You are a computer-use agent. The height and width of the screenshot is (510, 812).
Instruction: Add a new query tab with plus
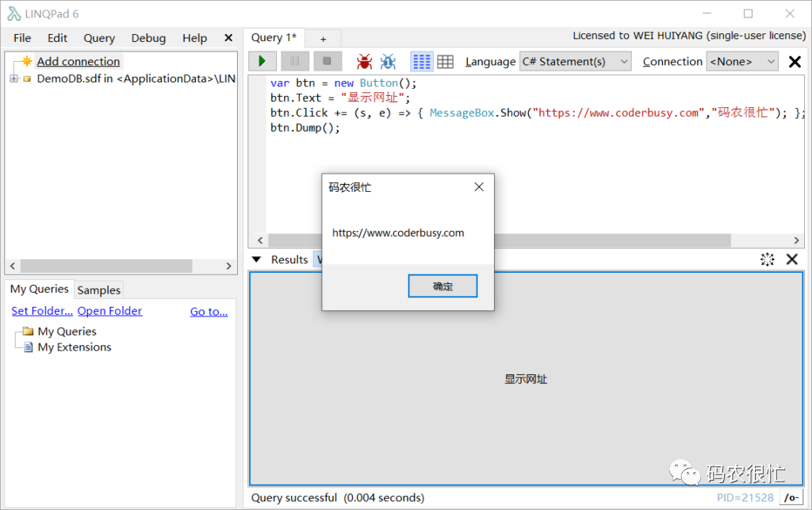pyautogui.click(x=323, y=39)
